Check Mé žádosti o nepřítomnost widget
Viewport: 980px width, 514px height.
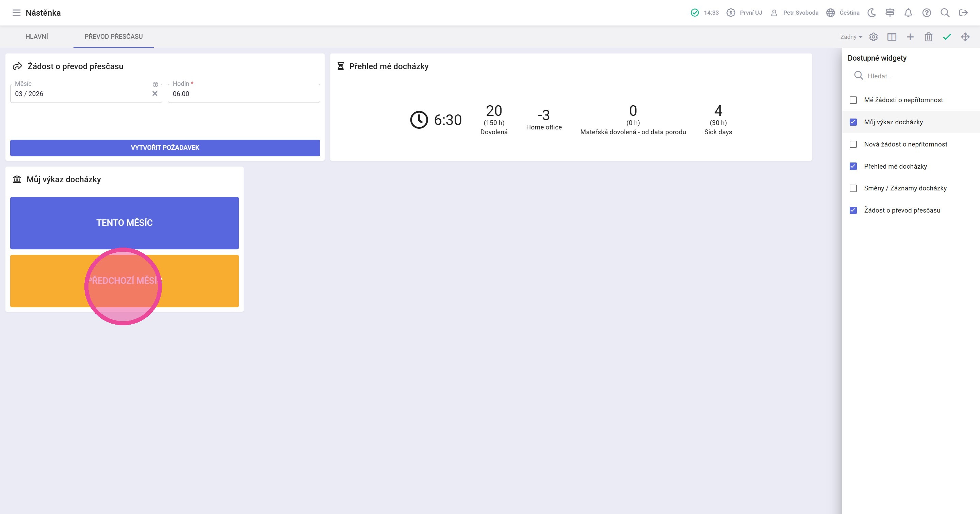click(x=853, y=100)
